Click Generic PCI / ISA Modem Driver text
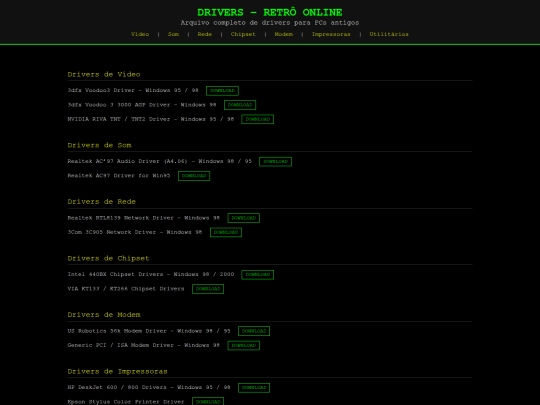540x405 pixels. [144, 345]
